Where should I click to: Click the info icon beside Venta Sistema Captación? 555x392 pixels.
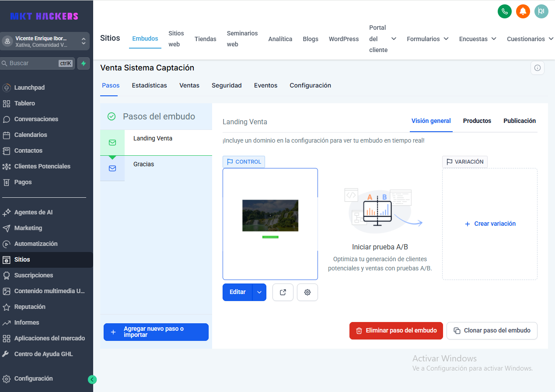(x=537, y=68)
